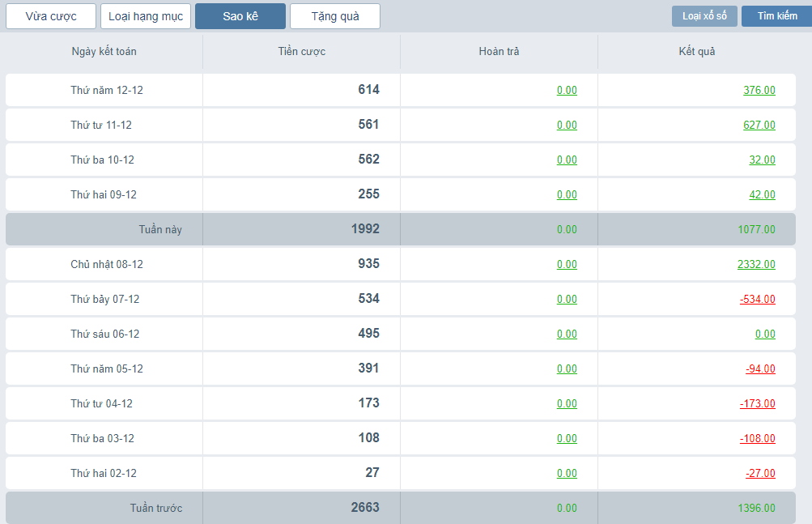Open result 376.00 for Thứ năm 12-12

tap(759, 91)
